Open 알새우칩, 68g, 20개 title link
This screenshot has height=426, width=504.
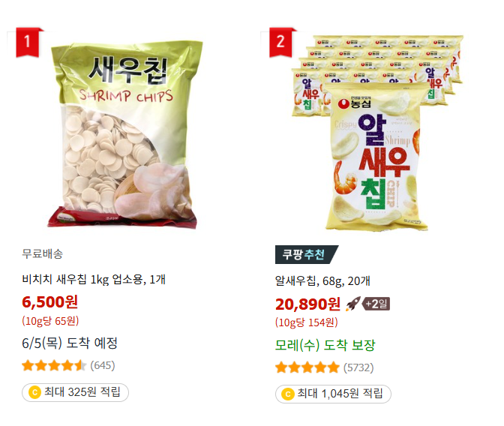322,280
